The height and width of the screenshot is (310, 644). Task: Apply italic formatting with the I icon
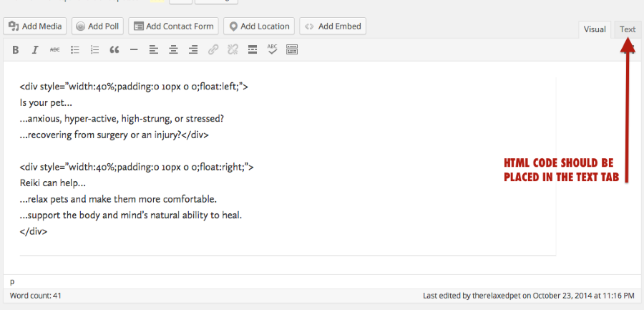(34, 49)
